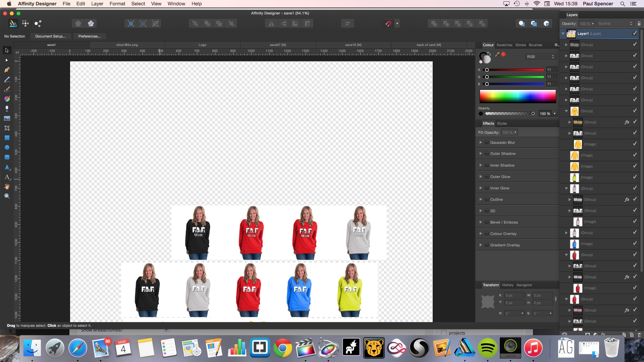This screenshot has height=362, width=644.
Task: Open the Preferences button
Action: click(x=89, y=36)
